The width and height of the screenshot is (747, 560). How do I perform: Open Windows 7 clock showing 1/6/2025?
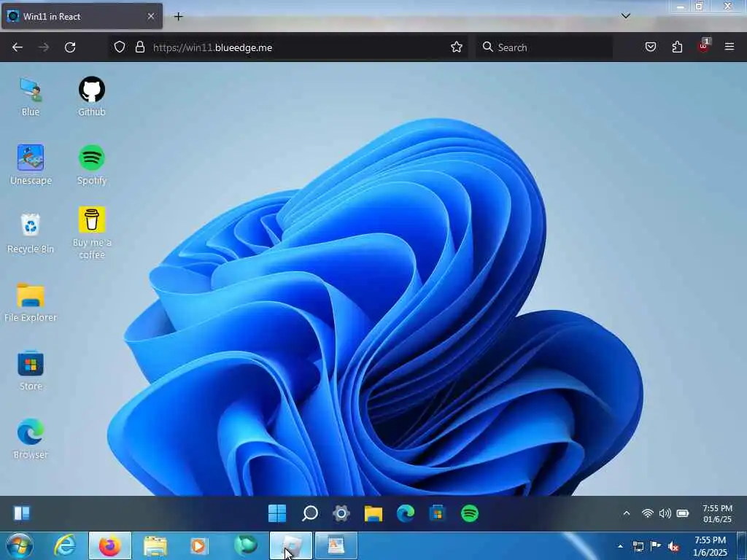pyautogui.click(x=710, y=546)
